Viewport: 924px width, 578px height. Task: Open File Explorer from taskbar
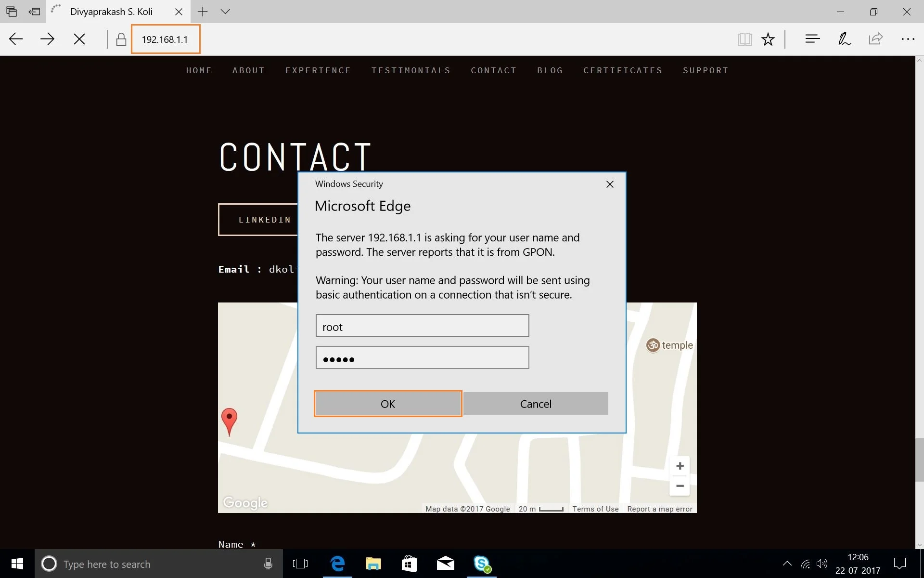click(373, 564)
